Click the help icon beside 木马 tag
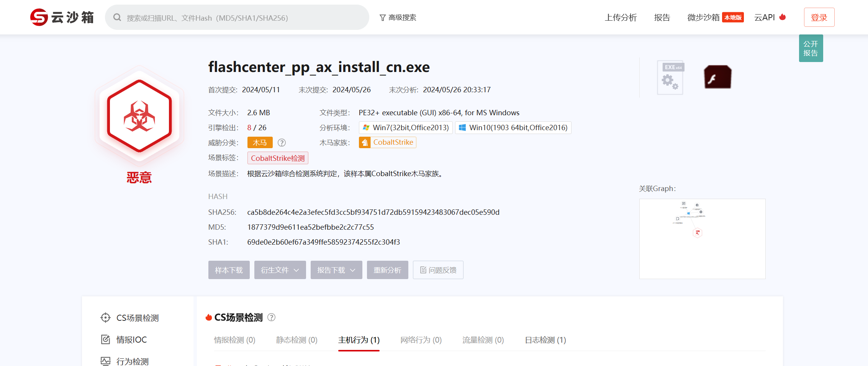The height and width of the screenshot is (366, 868). [x=282, y=143]
